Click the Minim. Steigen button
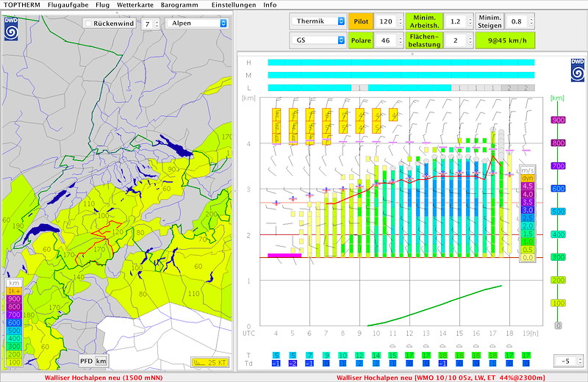 490,21
